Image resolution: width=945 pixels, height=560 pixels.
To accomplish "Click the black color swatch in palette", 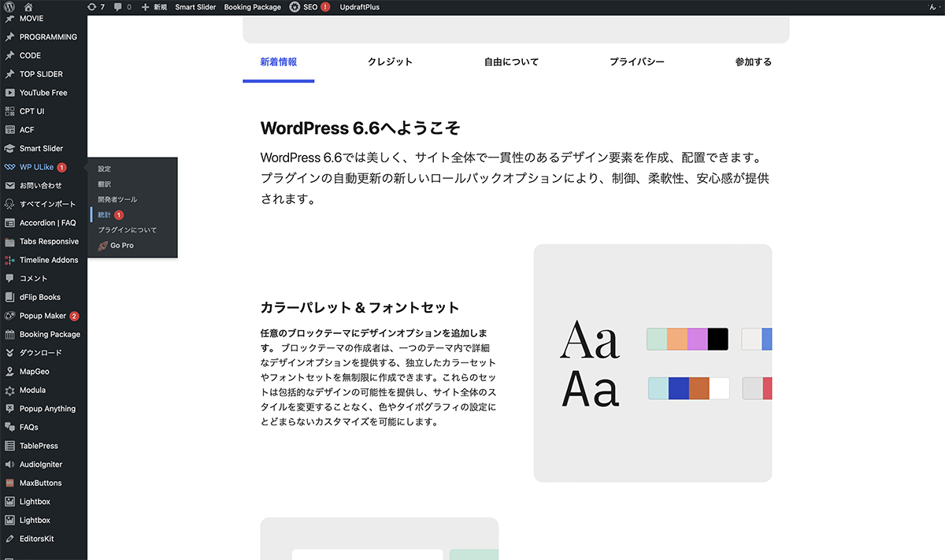I will click(718, 339).
